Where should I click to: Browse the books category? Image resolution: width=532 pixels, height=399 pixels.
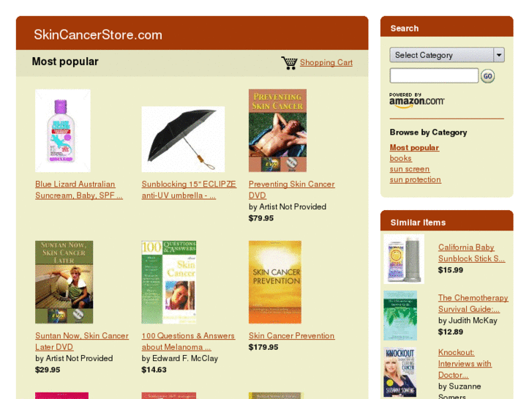pos(401,159)
